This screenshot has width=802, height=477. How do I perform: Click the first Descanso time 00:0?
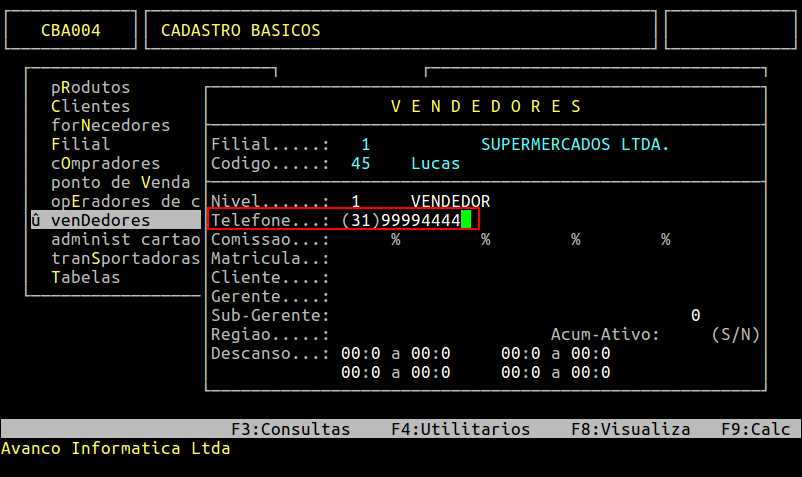361,353
